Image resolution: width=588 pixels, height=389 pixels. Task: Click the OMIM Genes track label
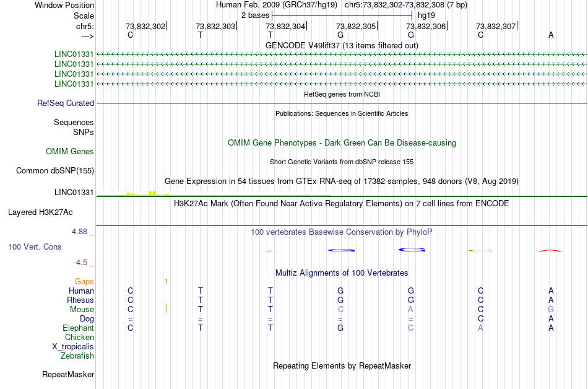tap(69, 152)
